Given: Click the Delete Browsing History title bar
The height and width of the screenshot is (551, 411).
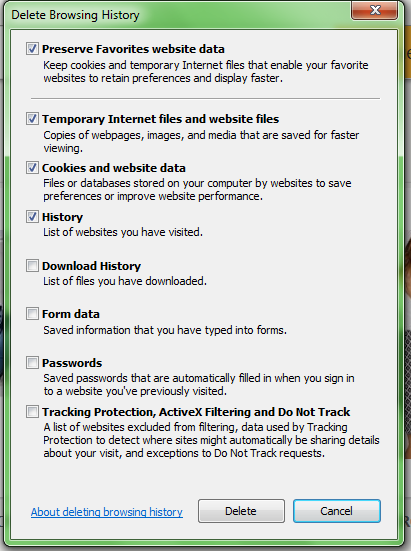Looking at the screenshot, I should tap(176, 15).
